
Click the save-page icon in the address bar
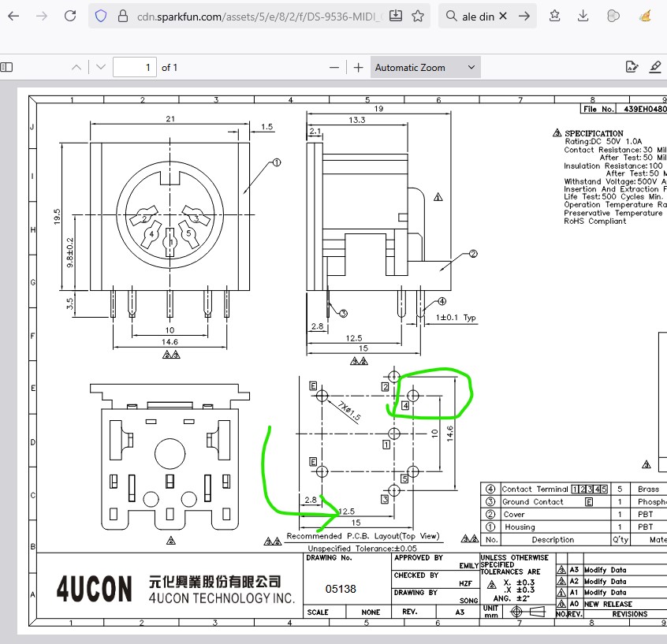[x=396, y=16]
